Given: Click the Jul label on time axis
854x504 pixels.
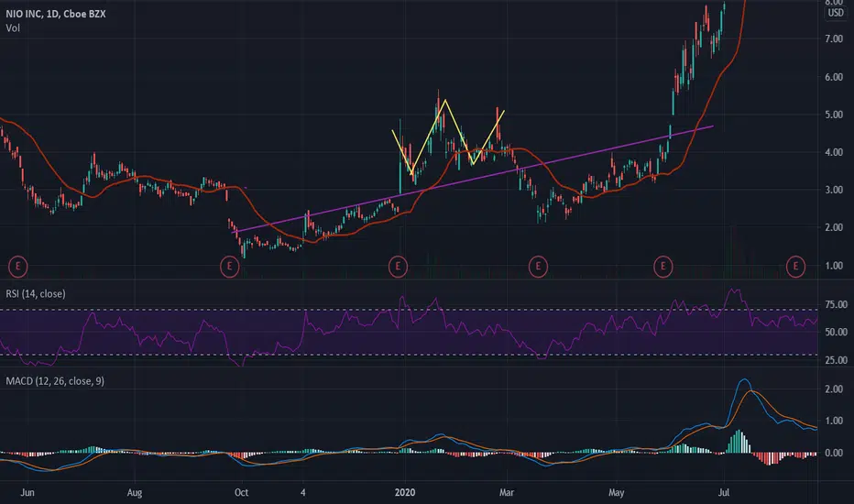Looking at the screenshot, I should click(x=724, y=493).
